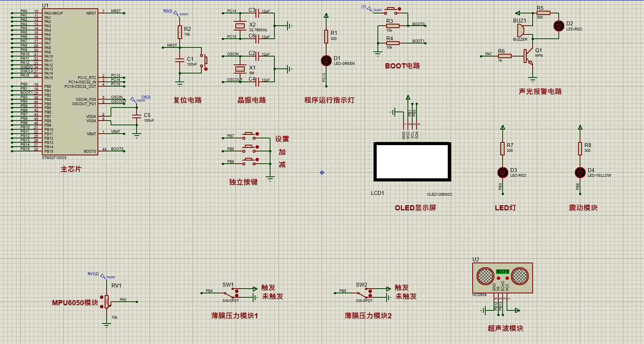Select resistor R5 near the buzzer
The image size is (644, 344).
point(543,13)
